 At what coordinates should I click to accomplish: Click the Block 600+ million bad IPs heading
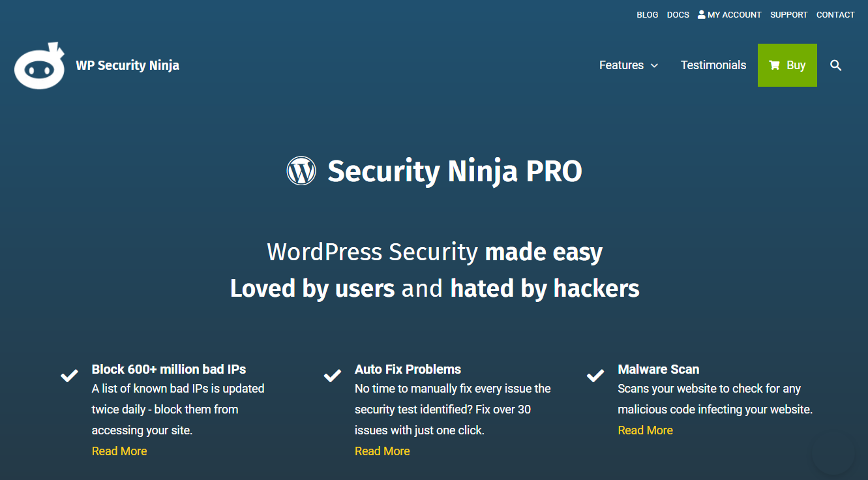169,369
